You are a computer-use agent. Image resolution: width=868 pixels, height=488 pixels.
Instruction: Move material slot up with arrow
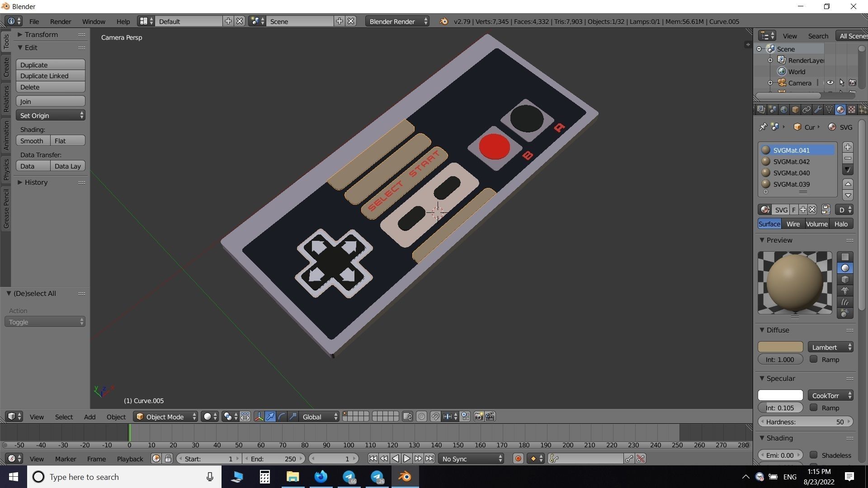[x=848, y=184]
